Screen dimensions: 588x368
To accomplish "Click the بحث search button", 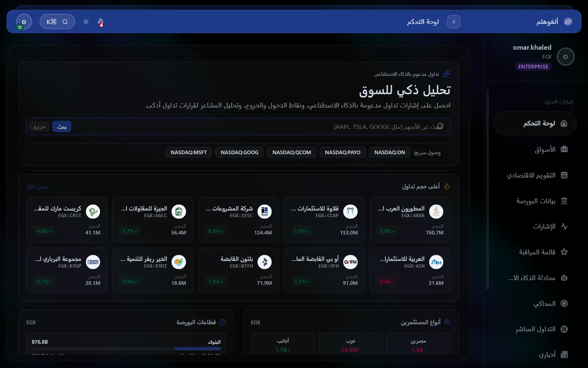I will tap(62, 126).
